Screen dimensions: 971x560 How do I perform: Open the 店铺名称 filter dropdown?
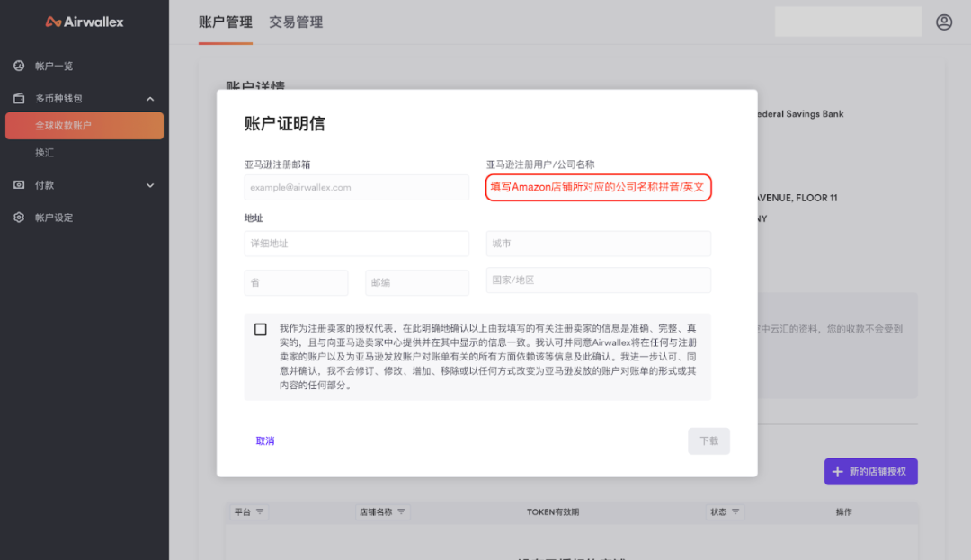pos(403,511)
